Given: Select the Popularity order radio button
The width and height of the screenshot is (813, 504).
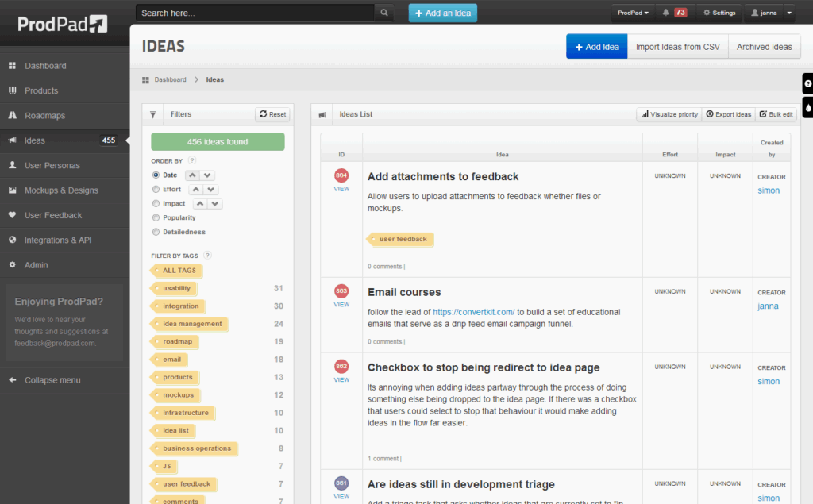Looking at the screenshot, I should point(156,217).
